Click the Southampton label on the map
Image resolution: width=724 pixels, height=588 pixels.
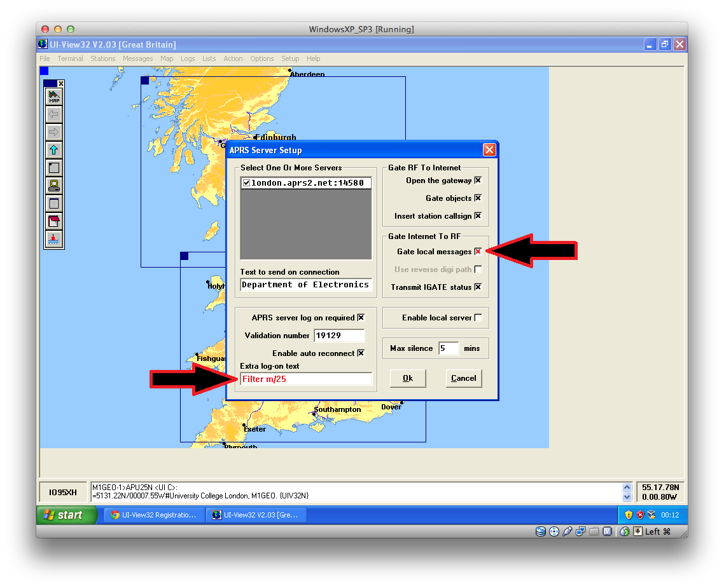coord(338,409)
